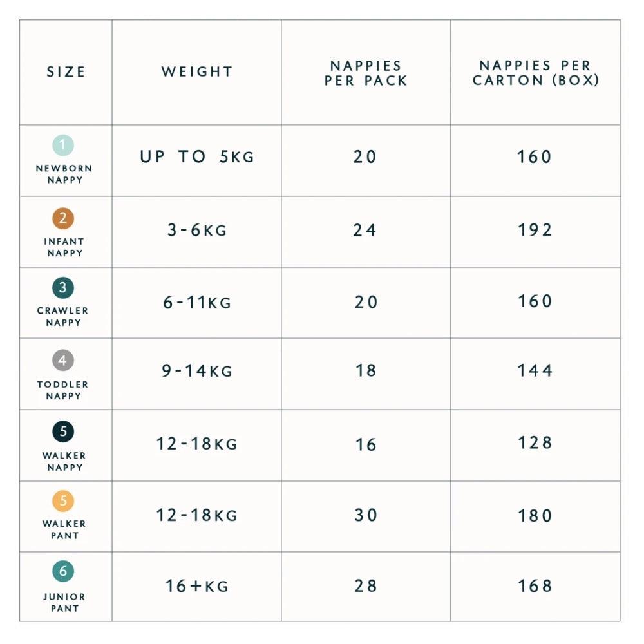Viewport: 644px width, 644px height.
Task: Select the Nappies Per Pack header
Action: point(366,73)
